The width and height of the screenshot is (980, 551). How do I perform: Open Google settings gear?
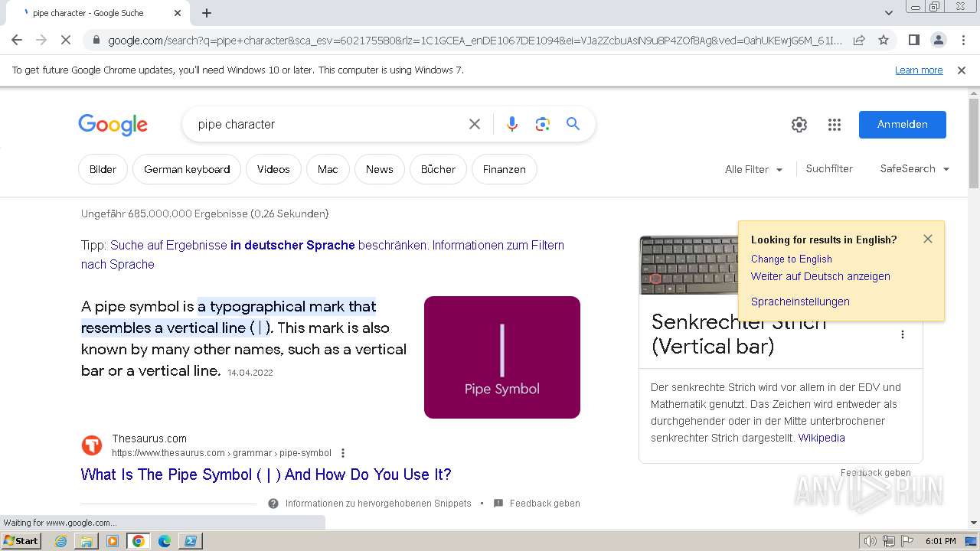click(x=799, y=125)
